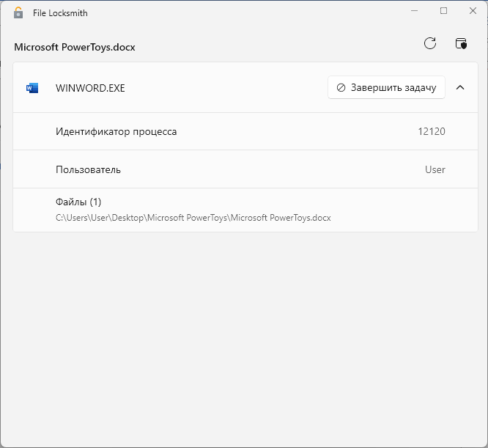
Task: Click the Пользователь label
Action: click(88, 169)
